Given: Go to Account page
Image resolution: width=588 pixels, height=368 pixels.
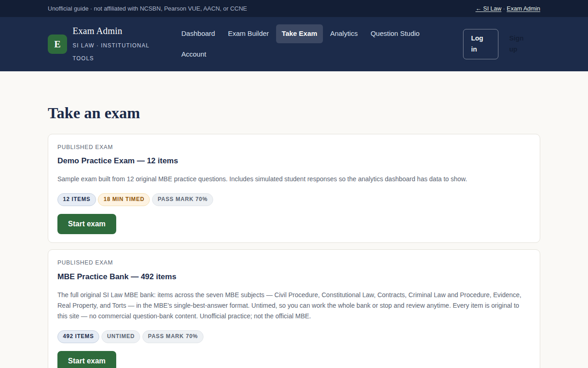Looking at the screenshot, I should tap(194, 54).
